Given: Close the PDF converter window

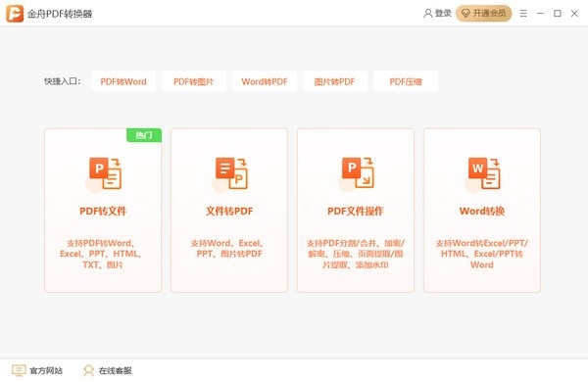Looking at the screenshot, I should [574, 14].
